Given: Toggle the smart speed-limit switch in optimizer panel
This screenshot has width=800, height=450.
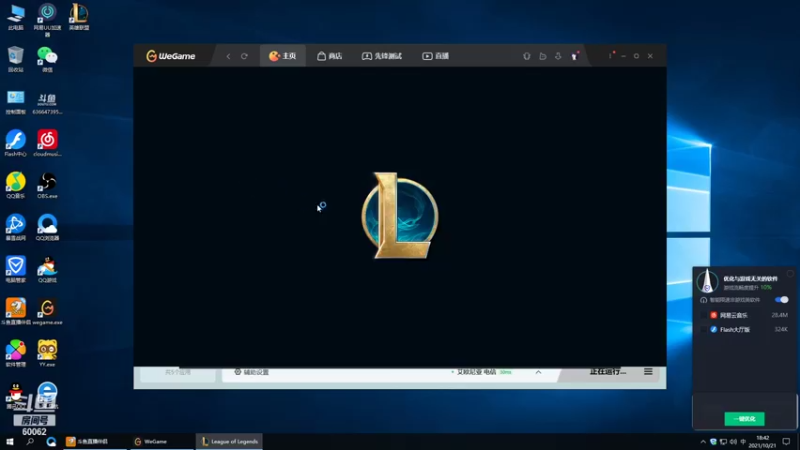Looking at the screenshot, I should pos(781,299).
